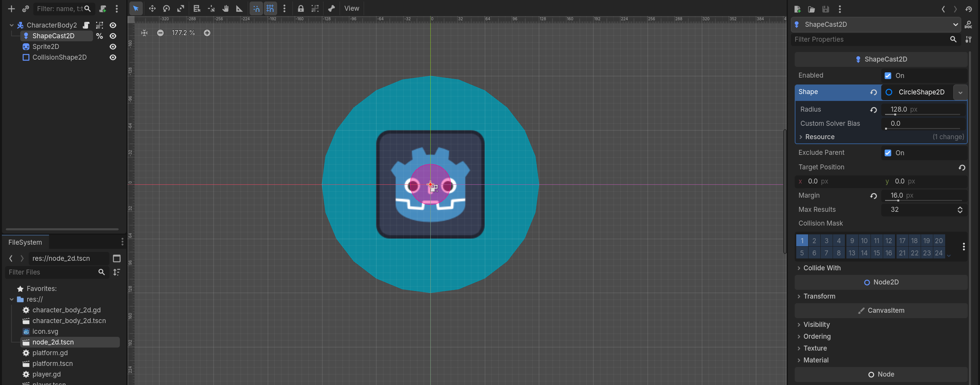The height and width of the screenshot is (385, 980).
Task: Open the ShapeCast2D object dropdown
Action: coord(876,24)
